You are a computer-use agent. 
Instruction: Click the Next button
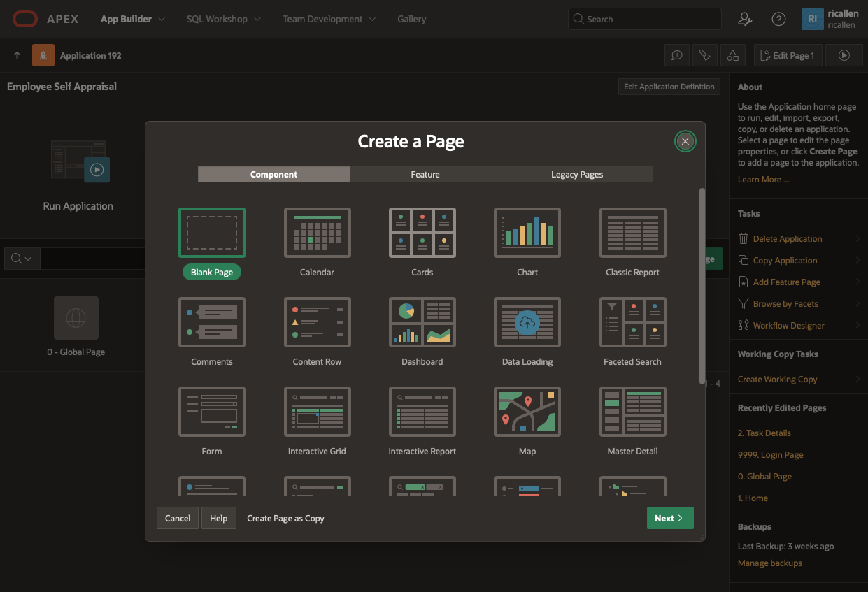(670, 518)
